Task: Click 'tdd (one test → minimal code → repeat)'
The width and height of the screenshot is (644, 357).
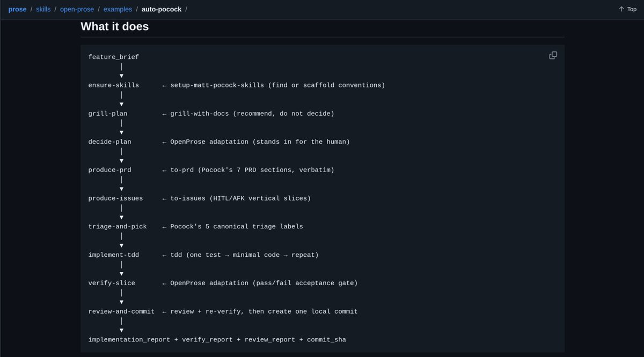Action: (244, 255)
